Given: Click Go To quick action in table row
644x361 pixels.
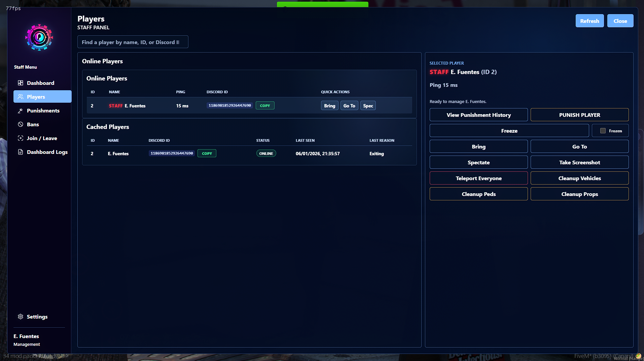Looking at the screenshot, I should pos(349,106).
